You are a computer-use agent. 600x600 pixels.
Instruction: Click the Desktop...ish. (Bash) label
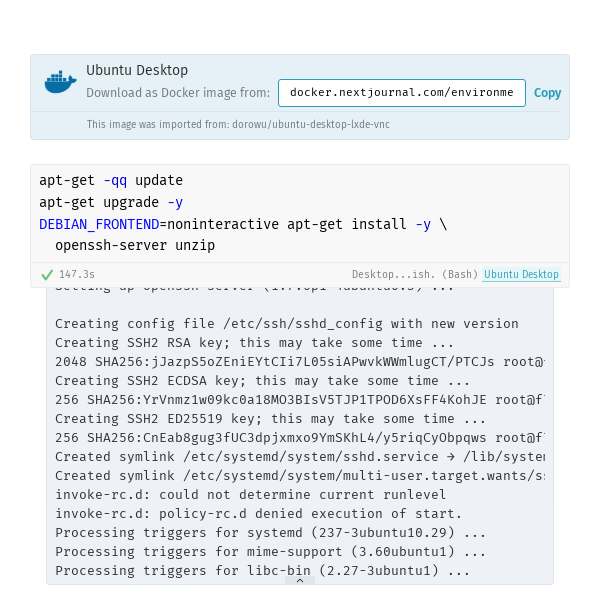(x=415, y=274)
